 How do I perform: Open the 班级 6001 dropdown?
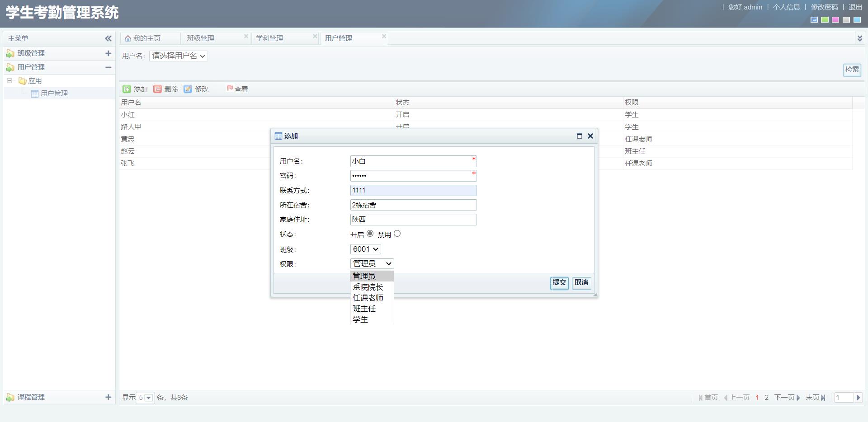[x=366, y=249]
